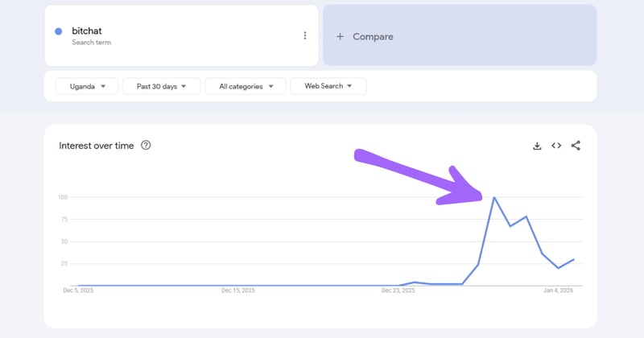Click the Compare plus icon
Image resolution: width=644 pixels, height=338 pixels.
point(340,36)
